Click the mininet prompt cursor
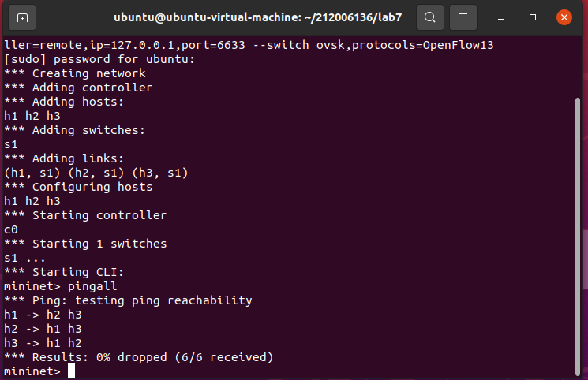The image size is (588, 380). click(71, 371)
